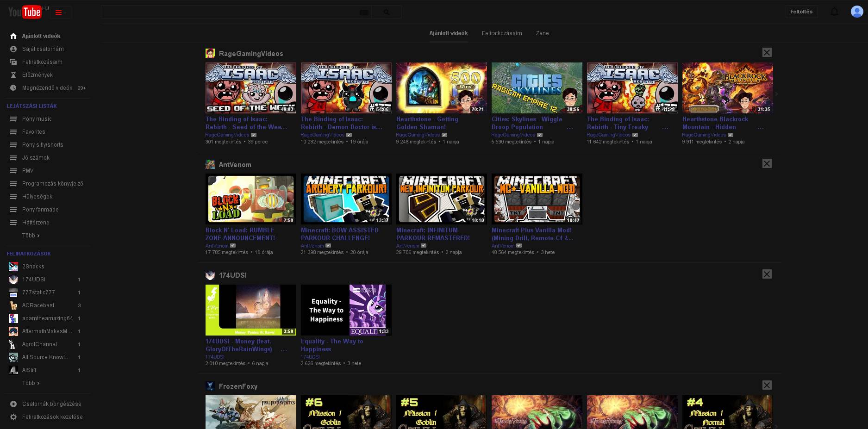Screen dimensions: 868x429
Task: Dismiss the 174UDSI recommendation section
Action: click(x=767, y=274)
